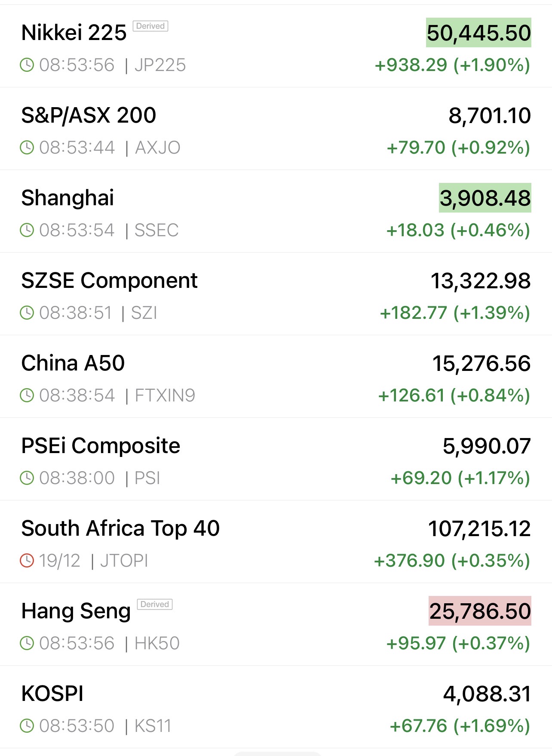The width and height of the screenshot is (552, 756).
Task: Click the clock icon under China A50
Action: pos(27,395)
